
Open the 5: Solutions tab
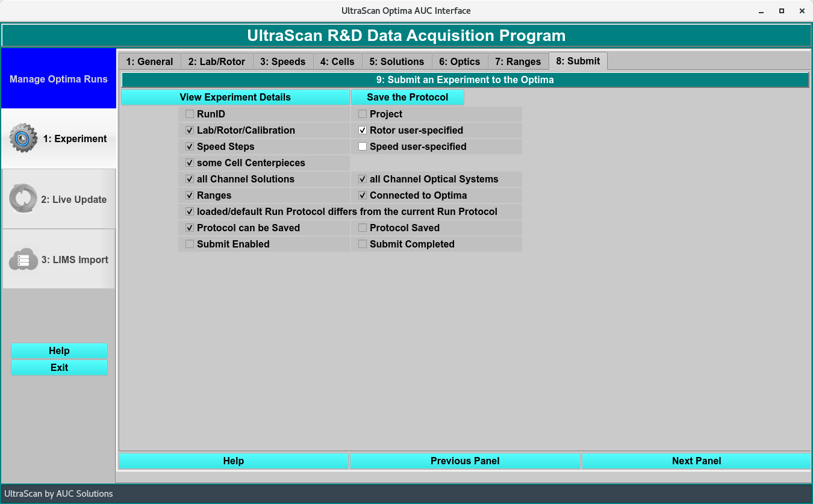(x=397, y=61)
